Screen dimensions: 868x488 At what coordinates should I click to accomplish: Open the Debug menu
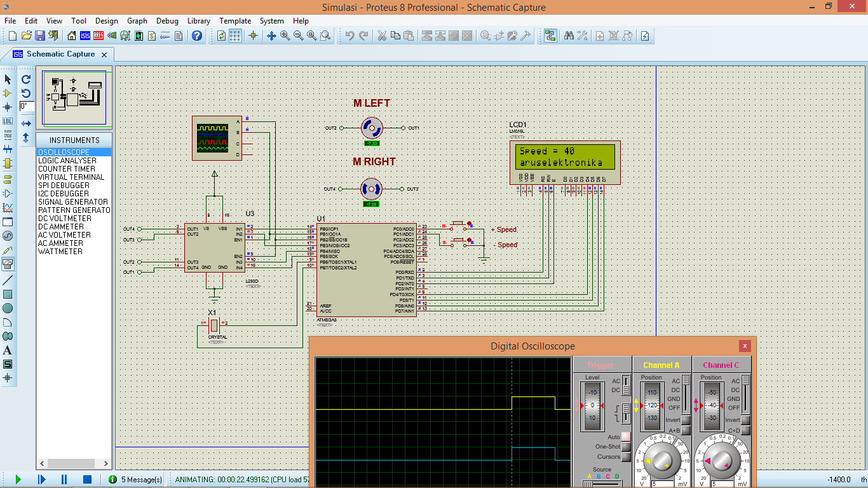167,21
